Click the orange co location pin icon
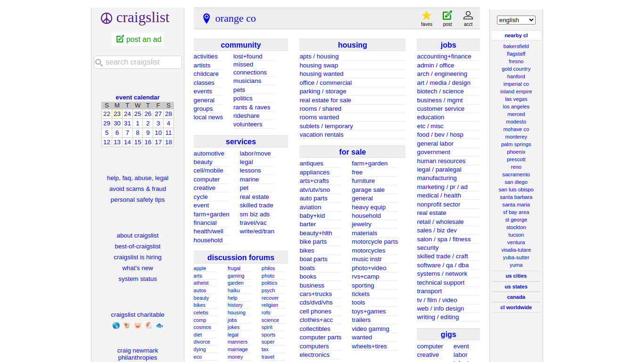This screenshot has width=644, height=362. click(x=206, y=18)
